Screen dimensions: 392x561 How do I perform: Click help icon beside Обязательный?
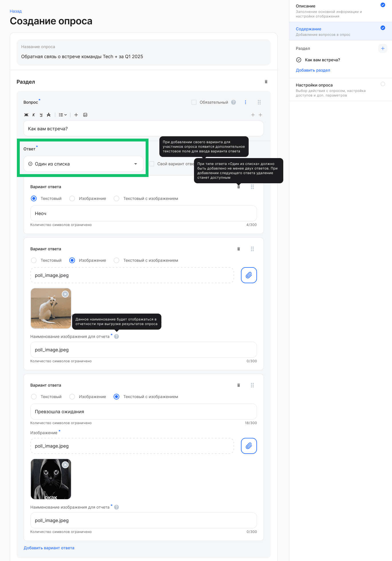point(233,102)
